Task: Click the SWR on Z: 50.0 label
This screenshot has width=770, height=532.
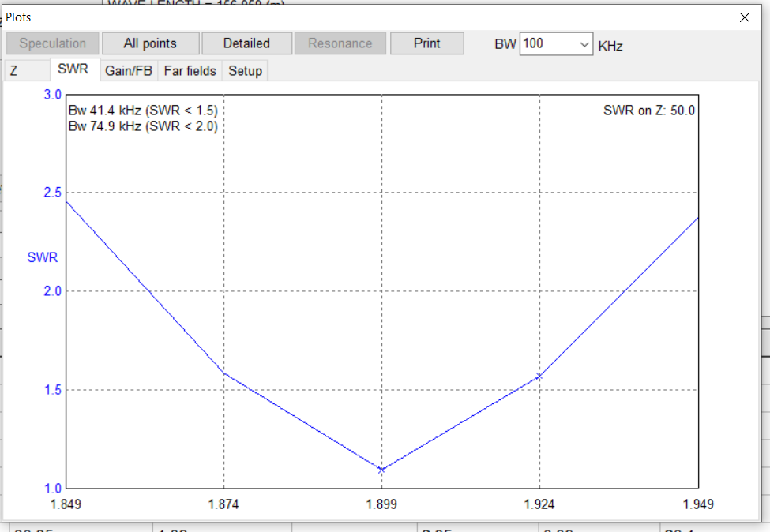Action: [x=648, y=111]
